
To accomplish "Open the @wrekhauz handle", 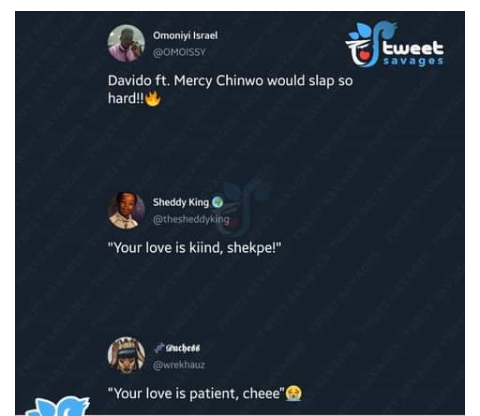I will [x=179, y=365].
